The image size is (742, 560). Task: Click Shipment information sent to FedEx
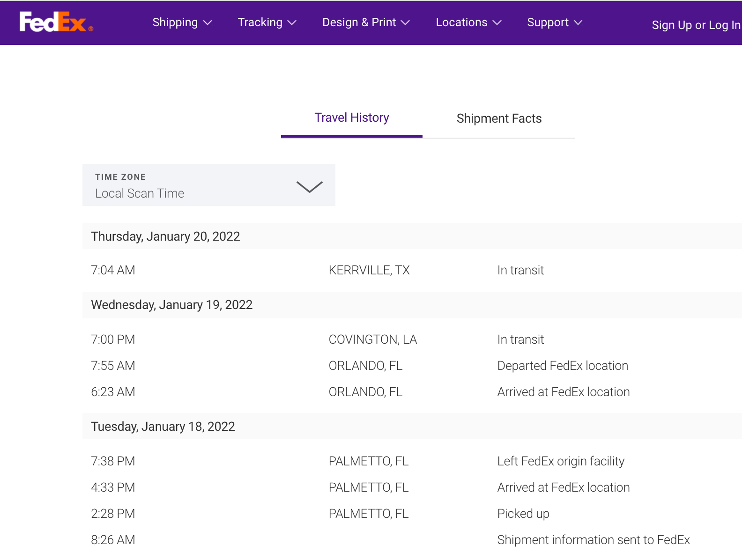594,540
